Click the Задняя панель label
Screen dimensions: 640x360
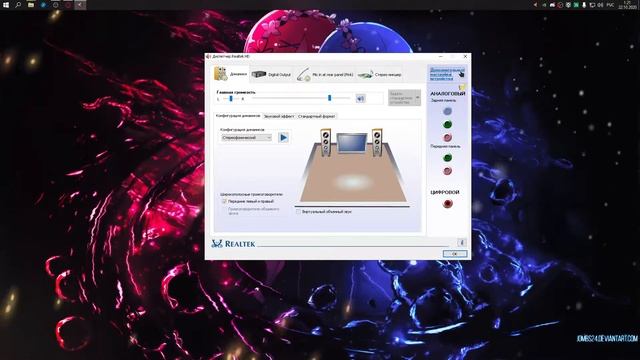tap(443, 100)
